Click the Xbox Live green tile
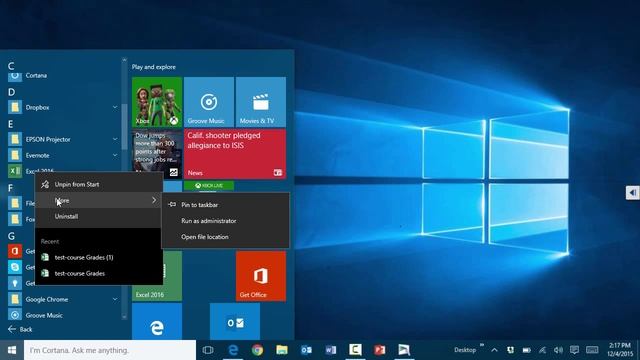Image resolution: width=640 pixels, height=360 pixels. [209, 185]
